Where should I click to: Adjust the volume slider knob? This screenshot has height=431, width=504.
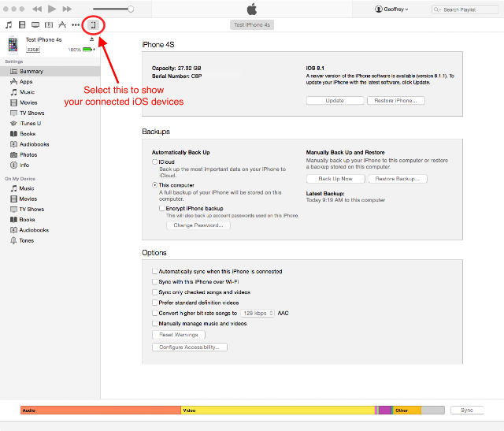(131, 9)
